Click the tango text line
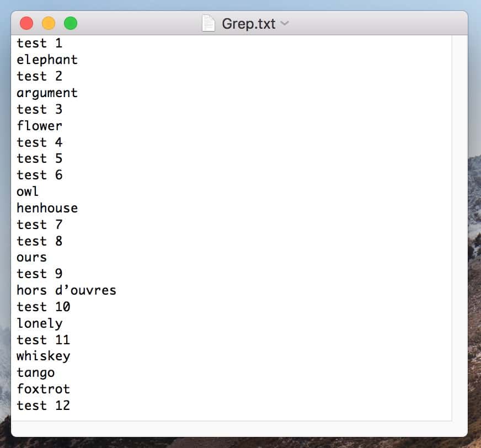 coord(35,372)
